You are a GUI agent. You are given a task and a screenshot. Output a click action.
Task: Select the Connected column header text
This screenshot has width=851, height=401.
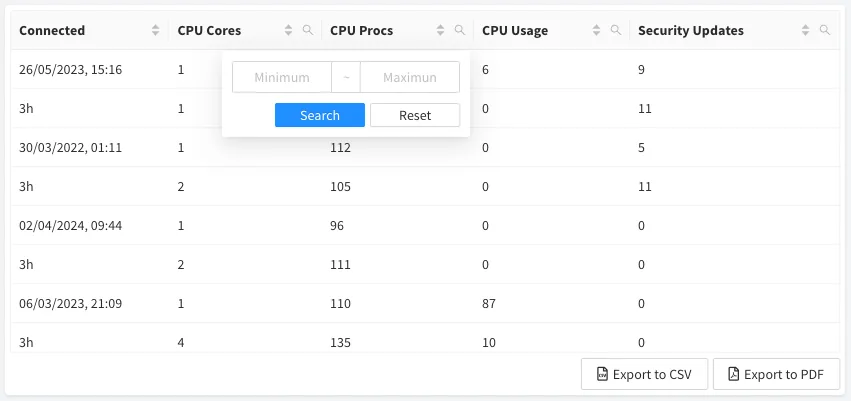pyautogui.click(x=52, y=30)
